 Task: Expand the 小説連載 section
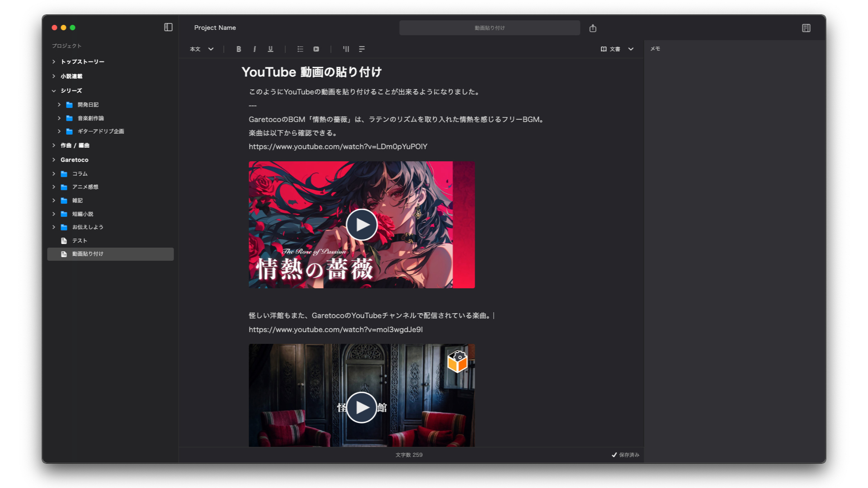coord(54,76)
